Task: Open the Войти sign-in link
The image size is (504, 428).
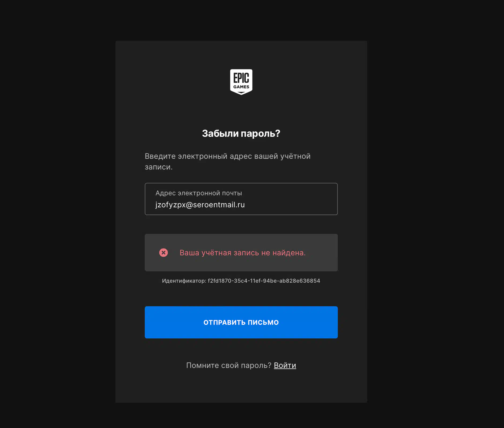Action: point(285,365)
